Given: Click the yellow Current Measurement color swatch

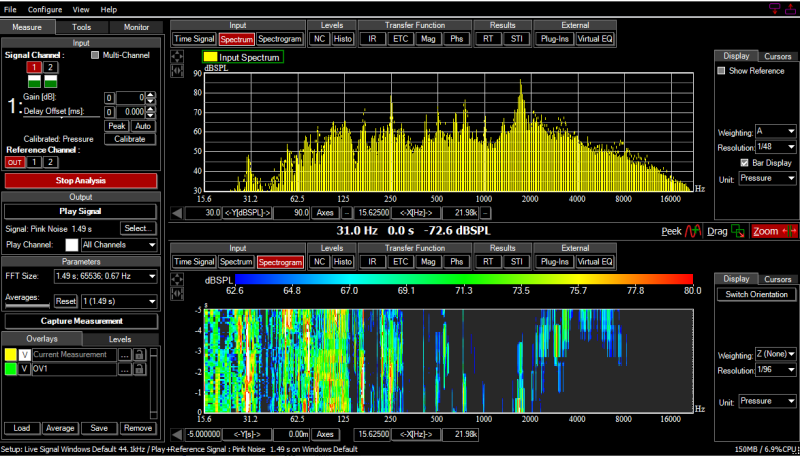Looking at the screenshot, I should 10,354.
